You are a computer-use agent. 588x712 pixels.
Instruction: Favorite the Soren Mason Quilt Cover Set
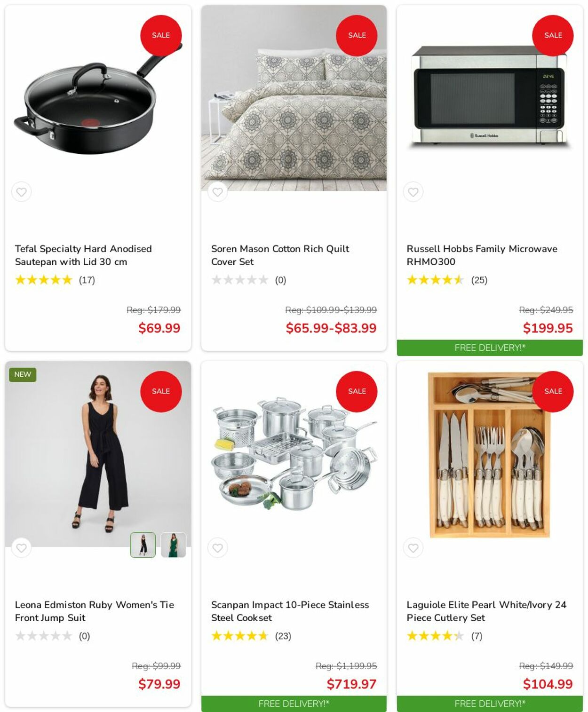(x=217, y=192)
